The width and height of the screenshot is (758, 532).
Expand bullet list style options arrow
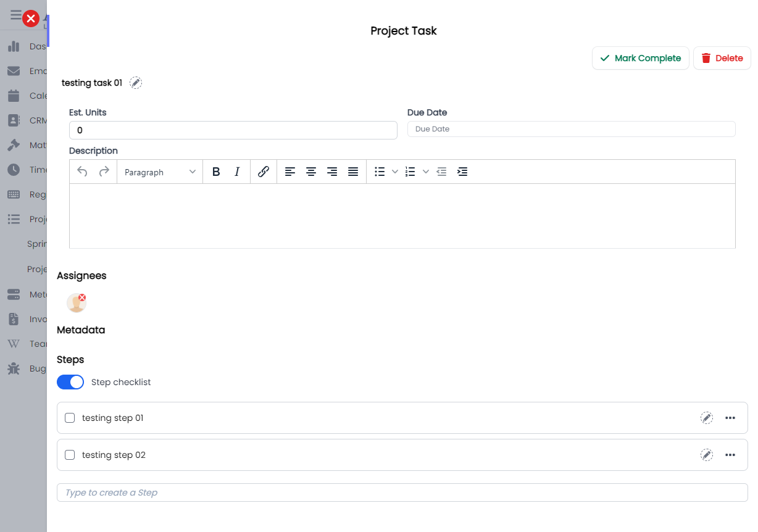[x=395, y=172]
